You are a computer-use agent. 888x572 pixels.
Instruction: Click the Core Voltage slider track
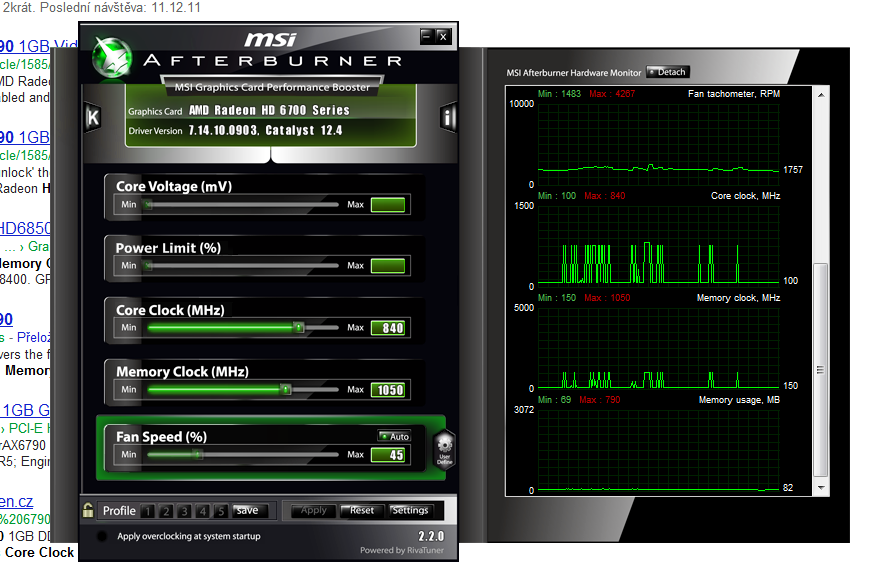click(x=242, y=204)
